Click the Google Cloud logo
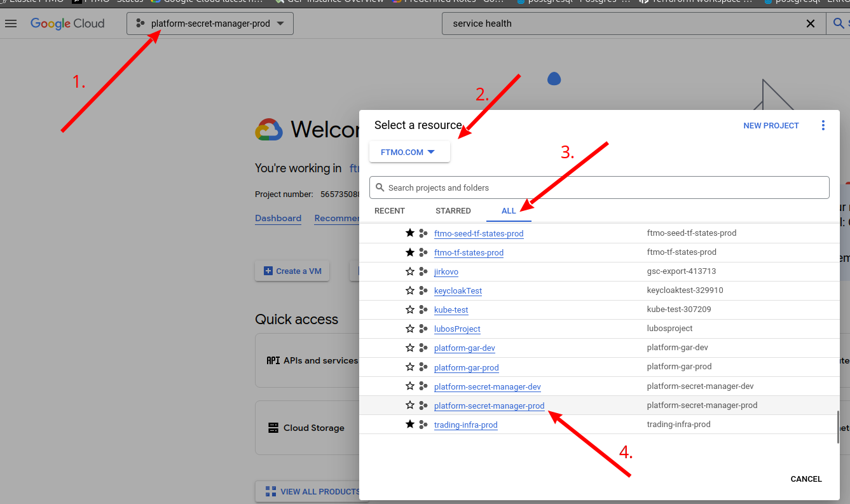This screenshot has width=850, height=504. [67, 24]
